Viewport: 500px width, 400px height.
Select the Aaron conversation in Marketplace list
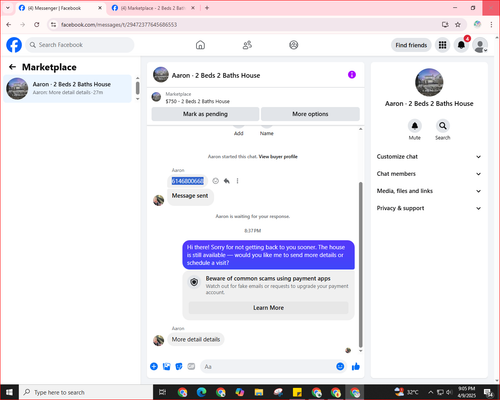coord(67,88)
